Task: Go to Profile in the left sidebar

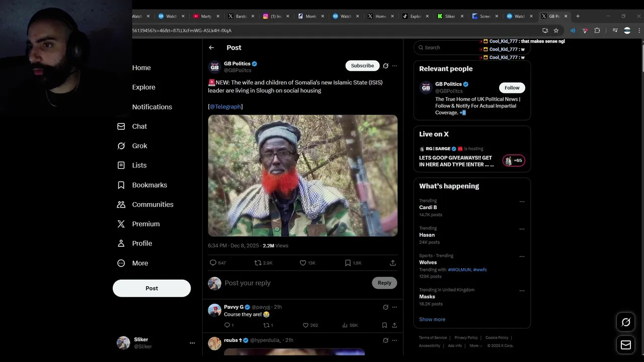Action: point(134,243)
